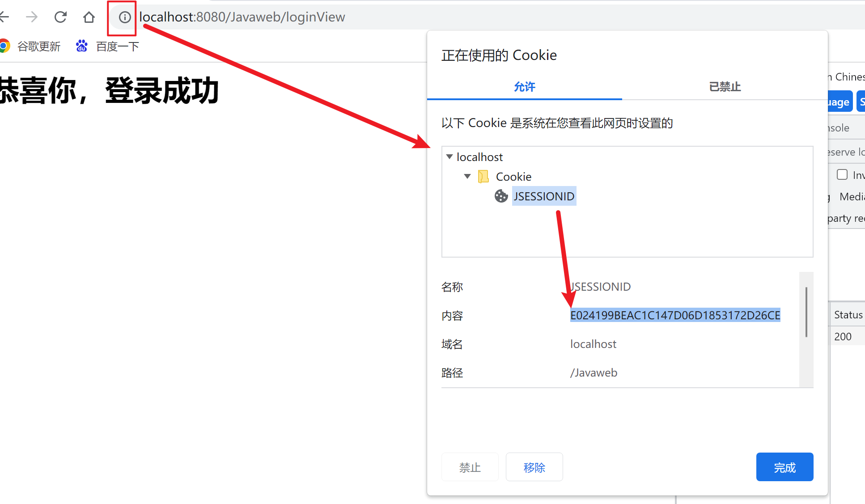Click the site information icon

tap(124, 17)
